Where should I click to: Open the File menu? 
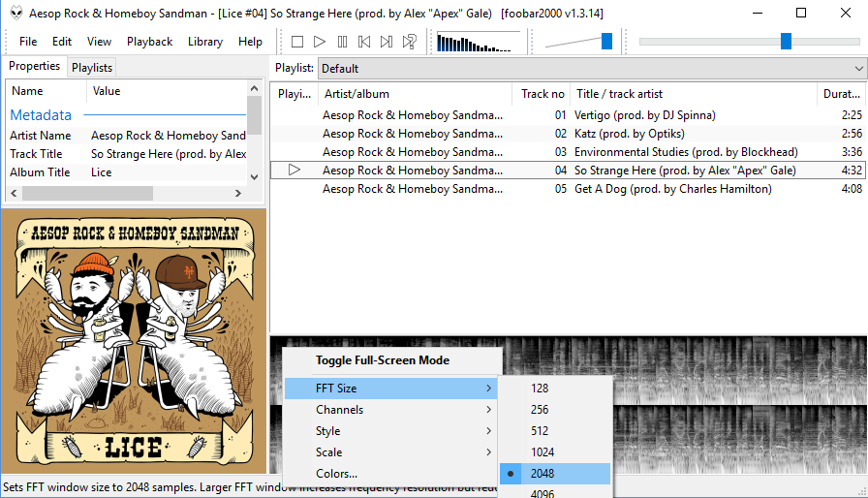[28, 42]
